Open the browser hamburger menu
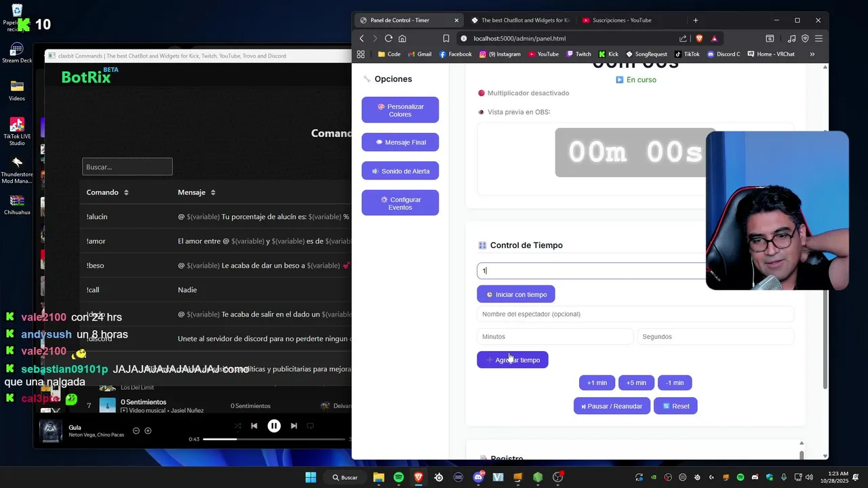868x488 pixels. pos(818,39)
